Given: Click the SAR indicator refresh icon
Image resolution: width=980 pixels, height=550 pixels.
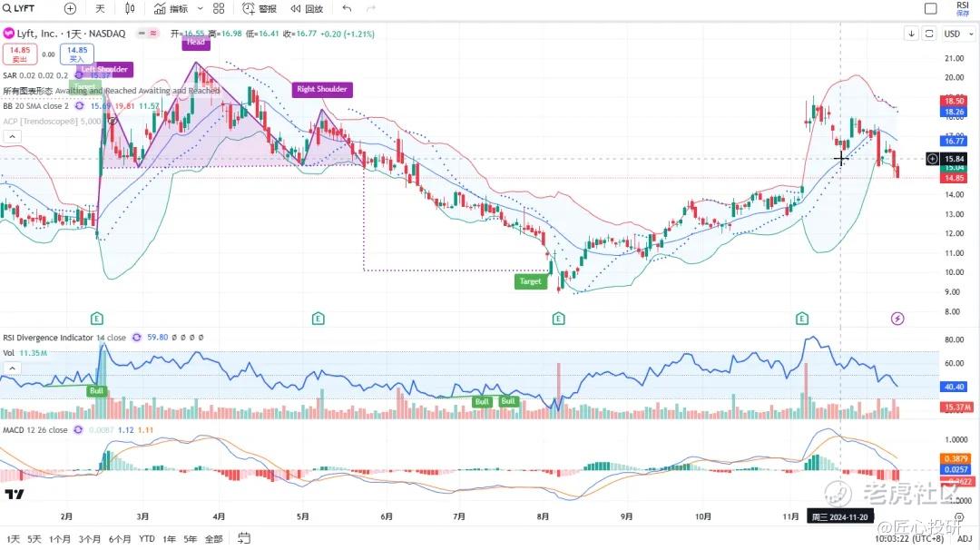Looking at the screenshot, I should pyautogui.click(x=79, y=75).
